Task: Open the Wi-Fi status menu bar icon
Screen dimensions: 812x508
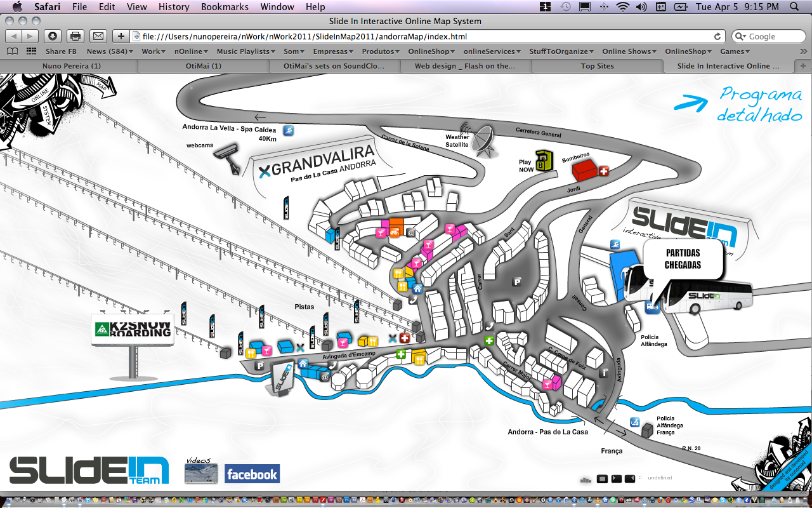Action: tap(622, 7)
